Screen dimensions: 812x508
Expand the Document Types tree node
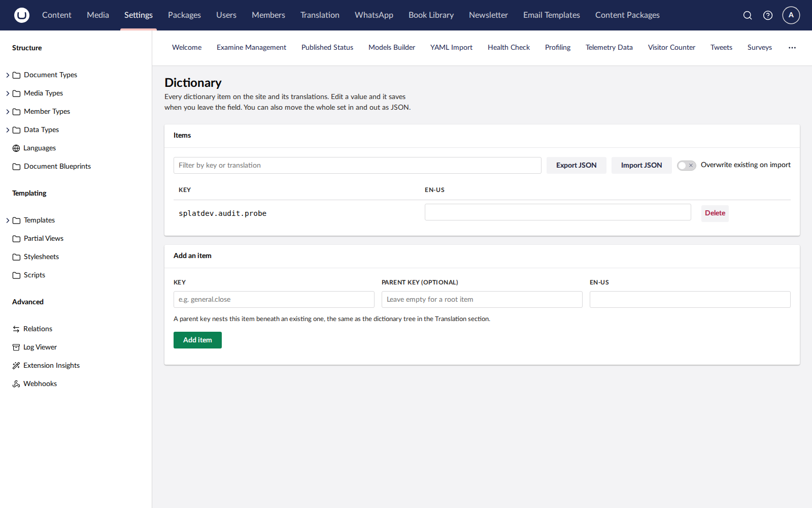8,75
